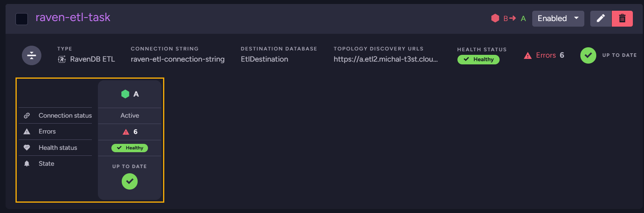
Task: Click the CONNECTION STRING header label
Action: (x=165, y=49)
